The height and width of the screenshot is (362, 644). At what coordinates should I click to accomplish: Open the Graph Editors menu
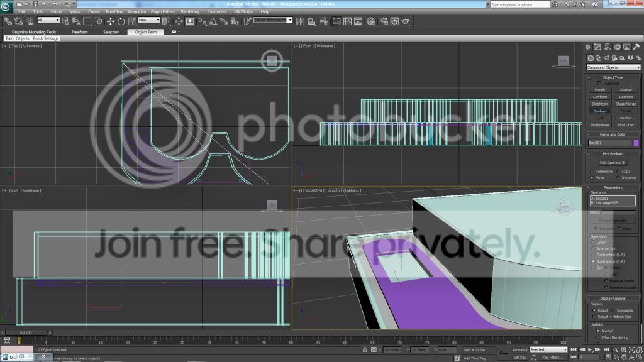click(x=163, y=11)
